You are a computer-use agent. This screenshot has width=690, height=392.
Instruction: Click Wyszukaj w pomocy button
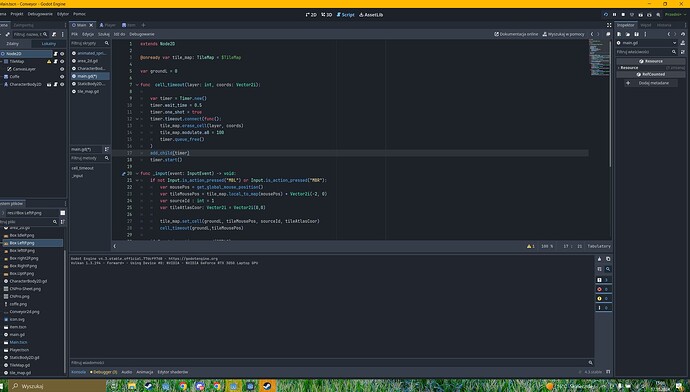[x=563, y=34]
